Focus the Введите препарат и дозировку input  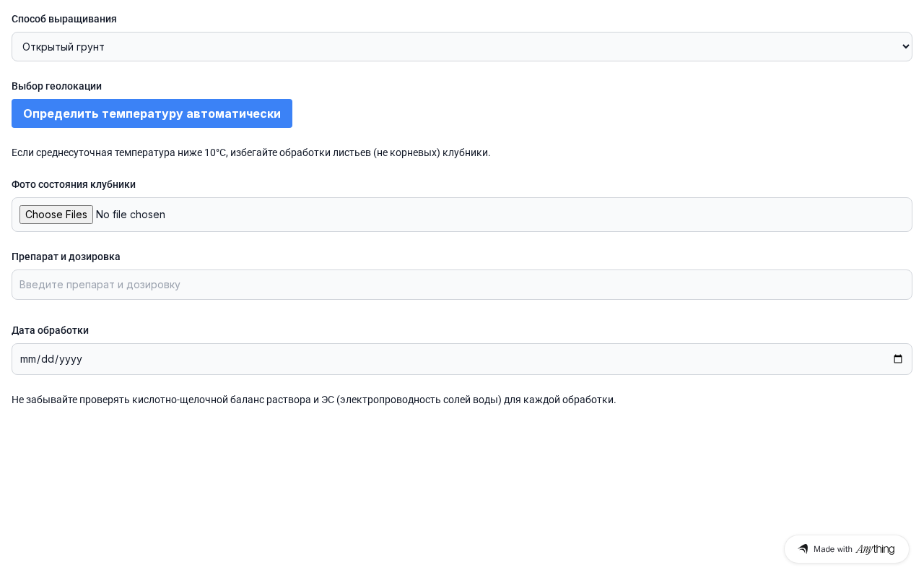(x=462, y=285)
